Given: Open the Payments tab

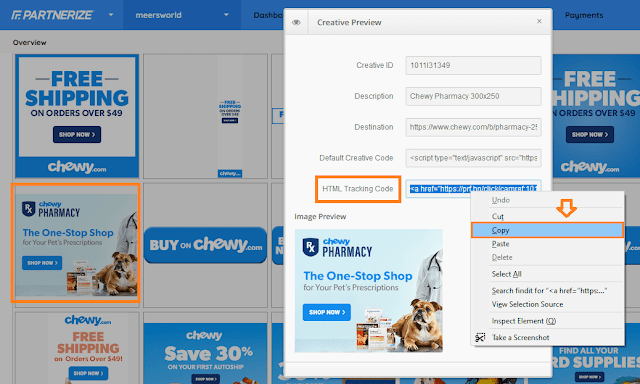Looking at the screenshot, I should (x=584, y=15).
